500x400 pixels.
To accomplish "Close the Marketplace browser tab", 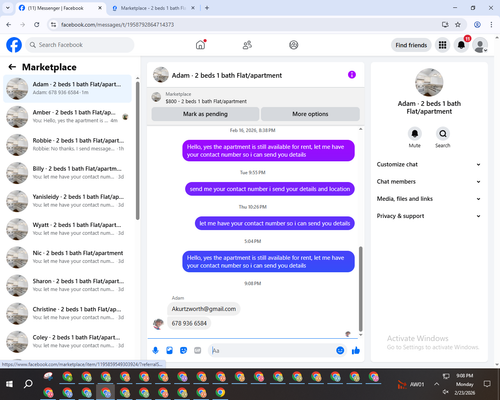I will point(193,8).
